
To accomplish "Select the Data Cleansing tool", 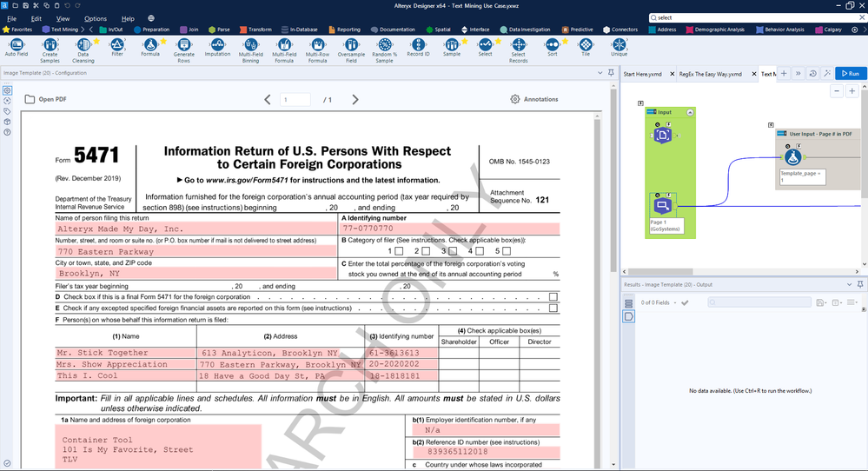I will pos(83,50).
